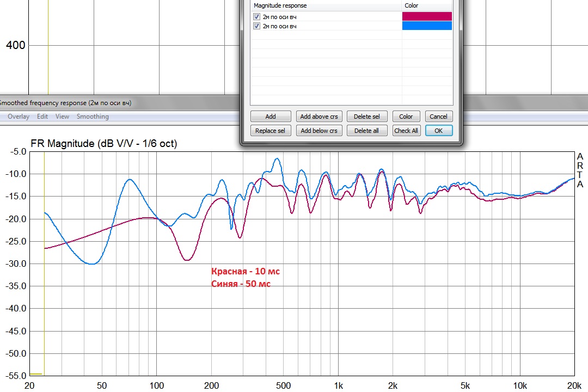Click the 100 frequency axis label

[x=156, y=385]
